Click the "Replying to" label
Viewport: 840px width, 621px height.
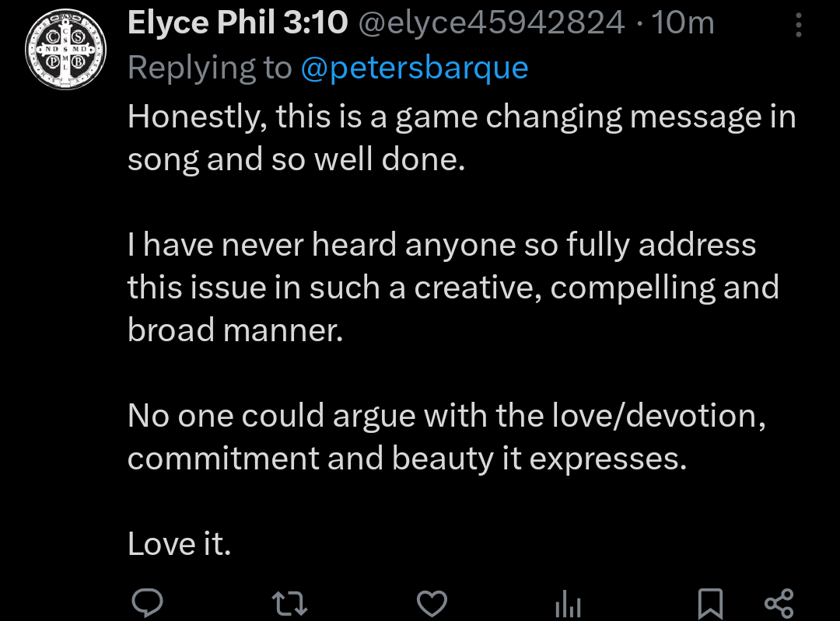click(x=209, y=68)
